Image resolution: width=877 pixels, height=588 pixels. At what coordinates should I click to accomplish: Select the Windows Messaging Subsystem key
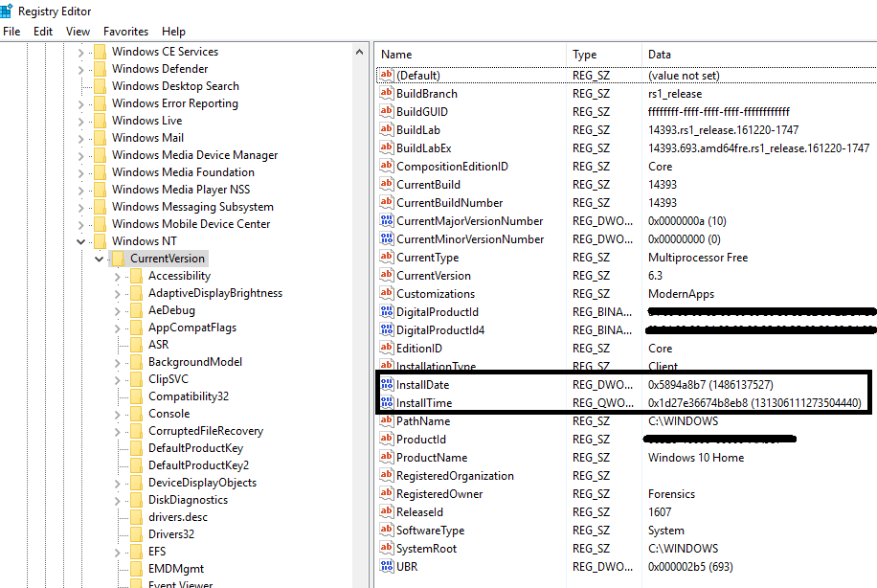tap(192, 207)
